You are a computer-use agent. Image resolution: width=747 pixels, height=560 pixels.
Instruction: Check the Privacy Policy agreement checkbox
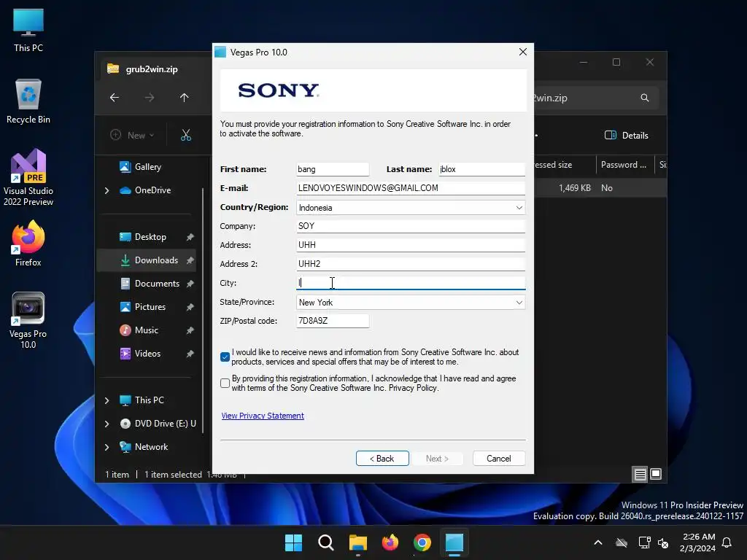tap(225, 383)
